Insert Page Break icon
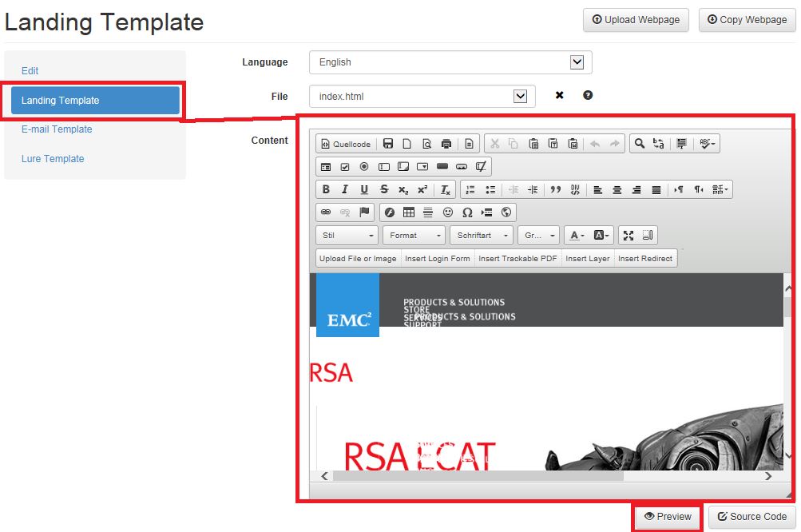The height and width of the screenshot is (532, 801). point(487,212)
